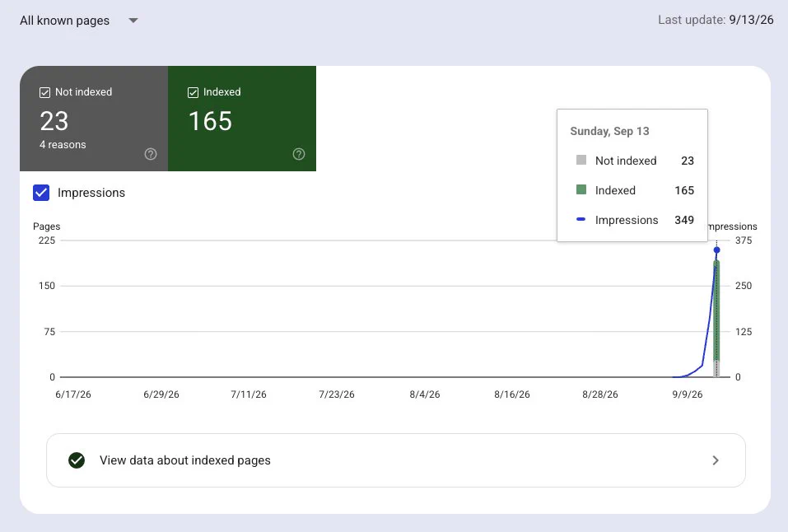Click the 250 impressions axis value

[x=744, y=286]
